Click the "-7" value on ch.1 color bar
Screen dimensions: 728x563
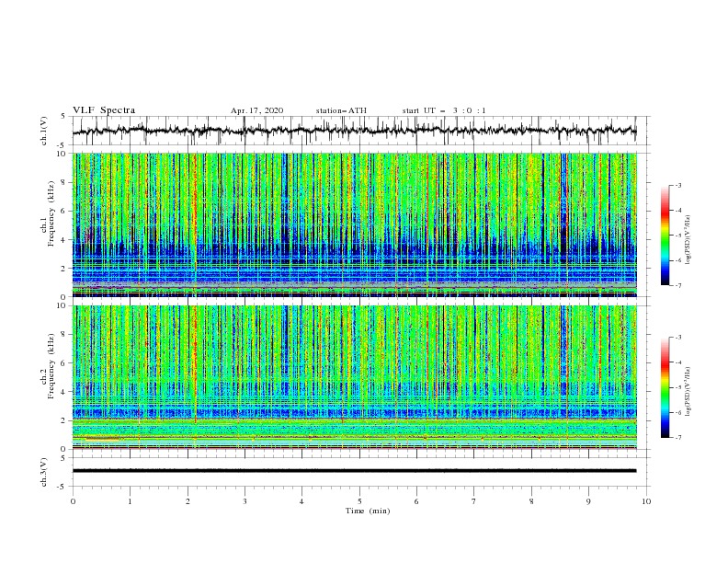(677, 285)
